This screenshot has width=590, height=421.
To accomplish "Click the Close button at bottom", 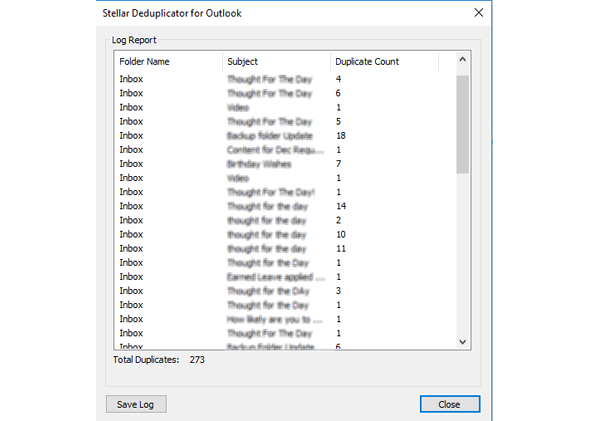I will pos(450,404).
